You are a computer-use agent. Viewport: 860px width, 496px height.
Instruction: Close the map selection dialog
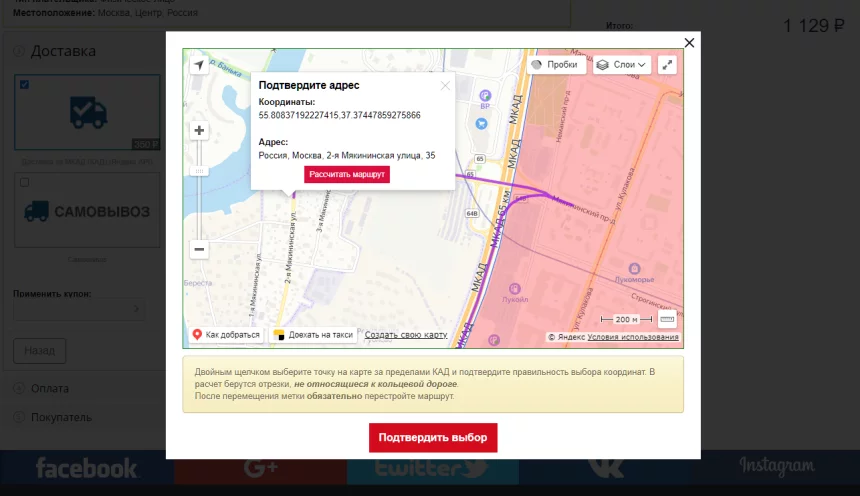pyautogui.click(x=688, y=42)
